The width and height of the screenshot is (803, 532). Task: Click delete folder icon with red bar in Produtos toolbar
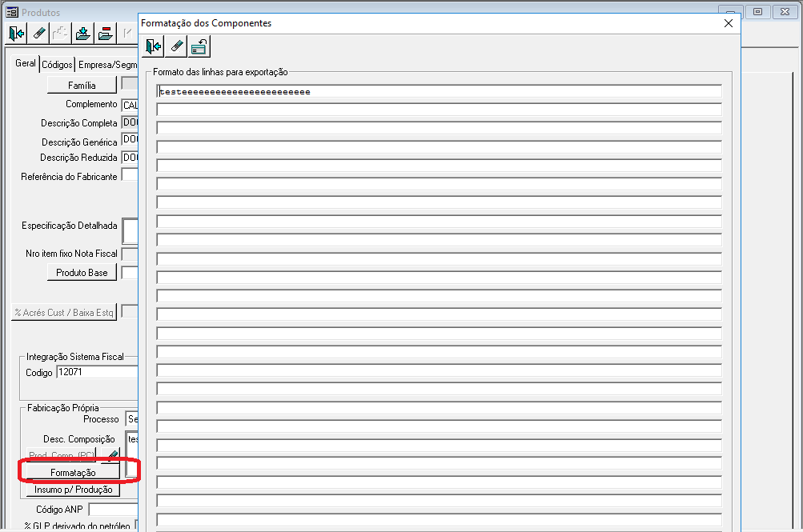[x=105, y=34]
